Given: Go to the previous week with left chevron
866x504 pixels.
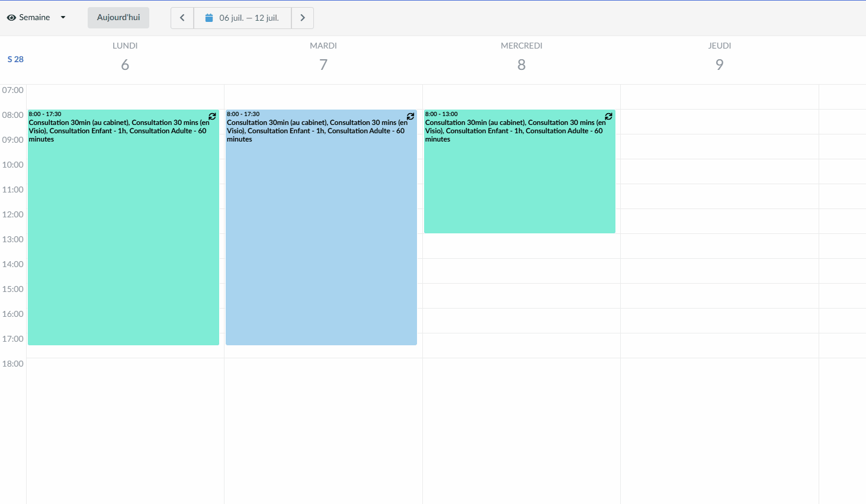Looking at the screenshot, I should [182, 18].
